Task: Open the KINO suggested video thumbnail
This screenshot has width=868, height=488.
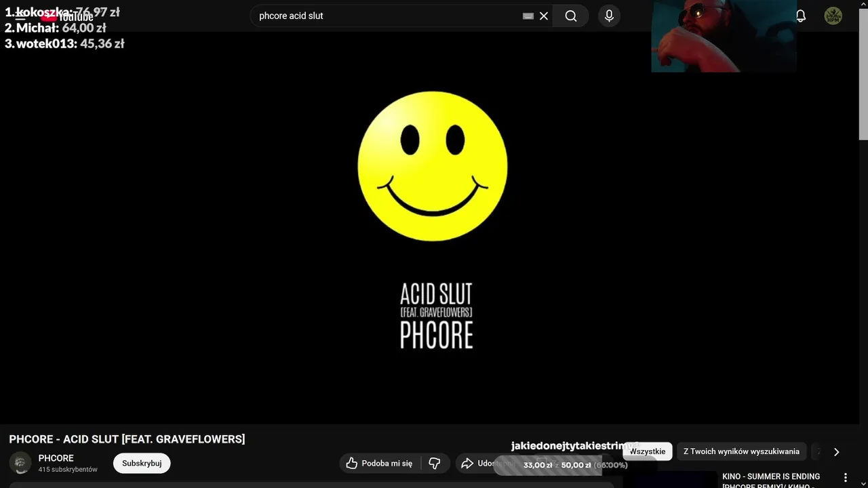Action: 670,480
